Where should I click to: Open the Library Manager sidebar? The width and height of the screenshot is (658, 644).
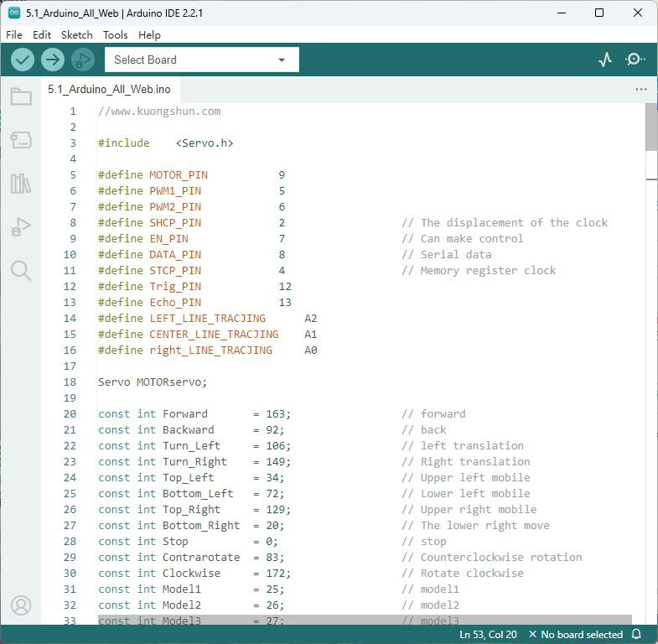[x=21, y=184]
